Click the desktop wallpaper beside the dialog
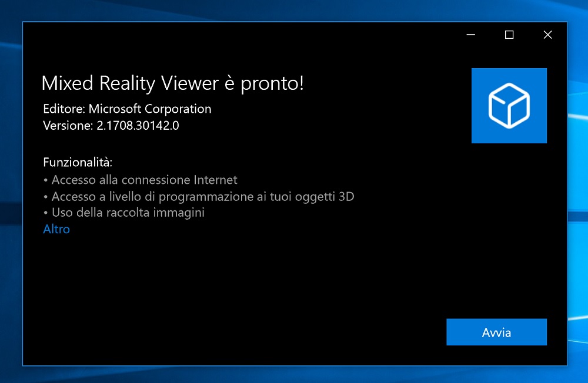The image size is (588, 383). 11,192
